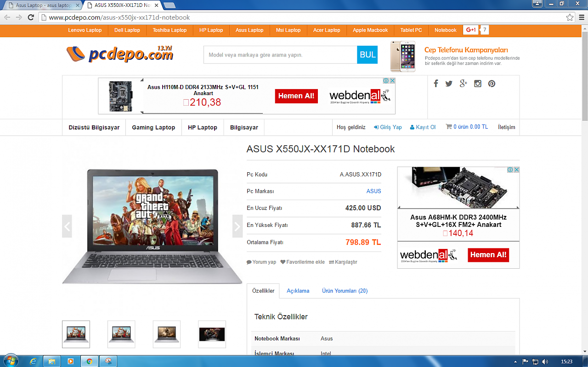Screen dimensions: 588x367
Task: Open a new browser tab
Action: click(169, 5)
